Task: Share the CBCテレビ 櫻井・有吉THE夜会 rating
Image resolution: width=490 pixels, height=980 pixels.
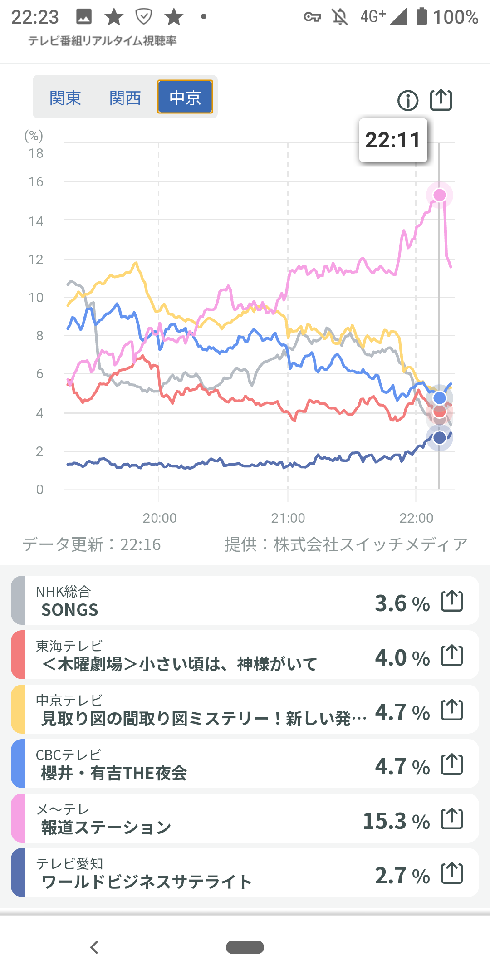Action: tap(452, 764)
